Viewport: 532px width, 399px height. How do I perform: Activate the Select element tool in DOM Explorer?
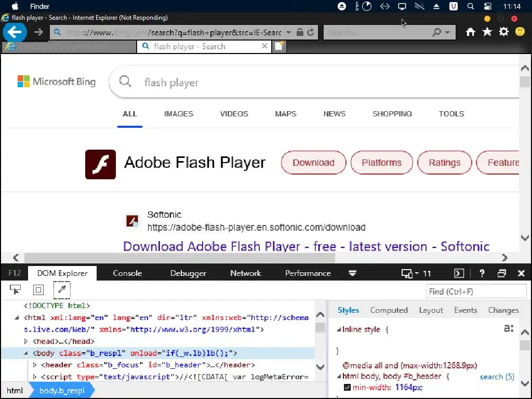pyautogui.click(x=15, y=290)
